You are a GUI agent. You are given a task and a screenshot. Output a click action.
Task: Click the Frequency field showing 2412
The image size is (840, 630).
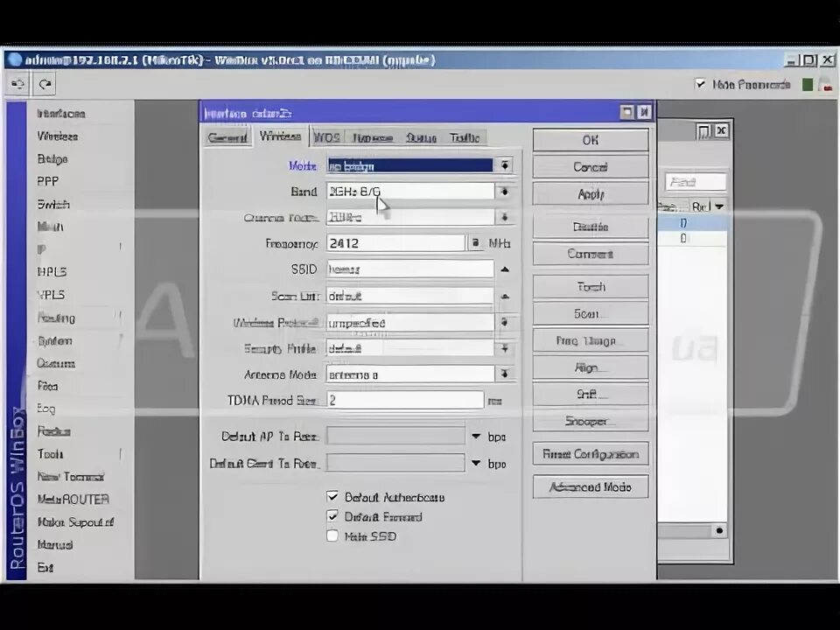[x=395, y=243]
